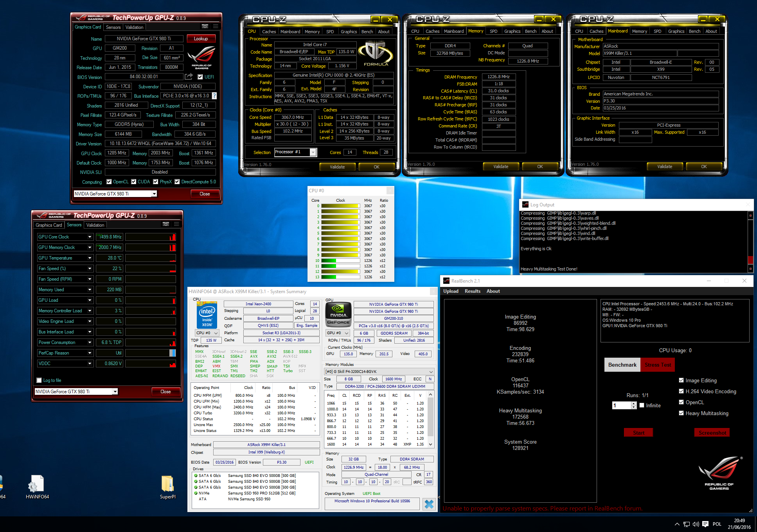Open the menu icon in GPU-Z Sensors window
The image size is (757, 532).
176,224
